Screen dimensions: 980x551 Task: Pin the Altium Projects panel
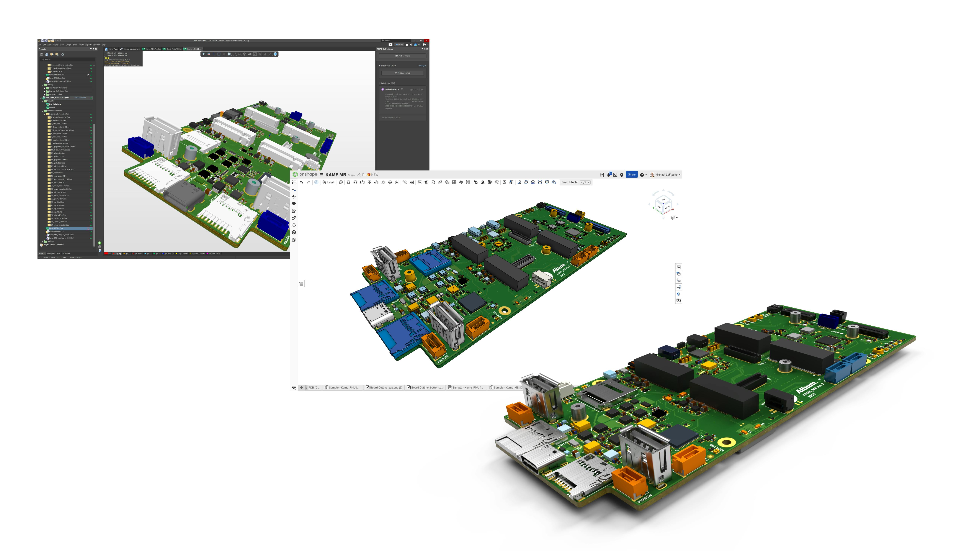(x=93, y=49)
